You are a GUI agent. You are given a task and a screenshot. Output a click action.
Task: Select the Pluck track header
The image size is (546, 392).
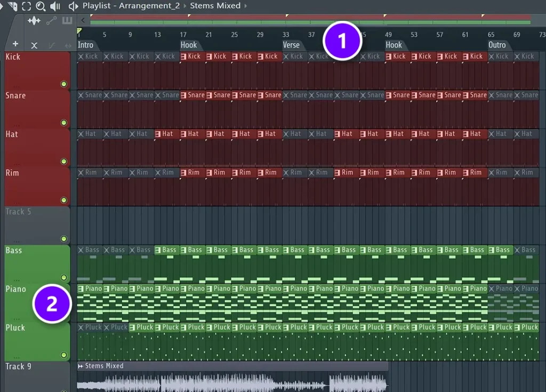37,341
